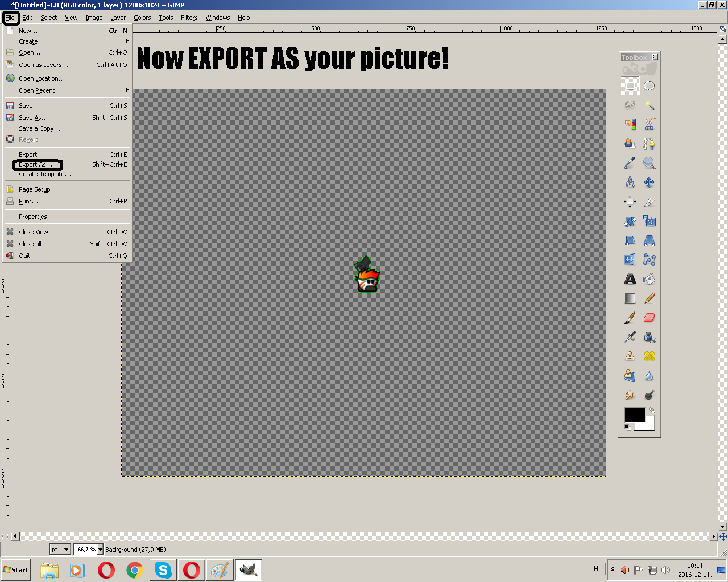Select the Scissors Select tool
Screen dimensions: 728x582
point(649,124)
